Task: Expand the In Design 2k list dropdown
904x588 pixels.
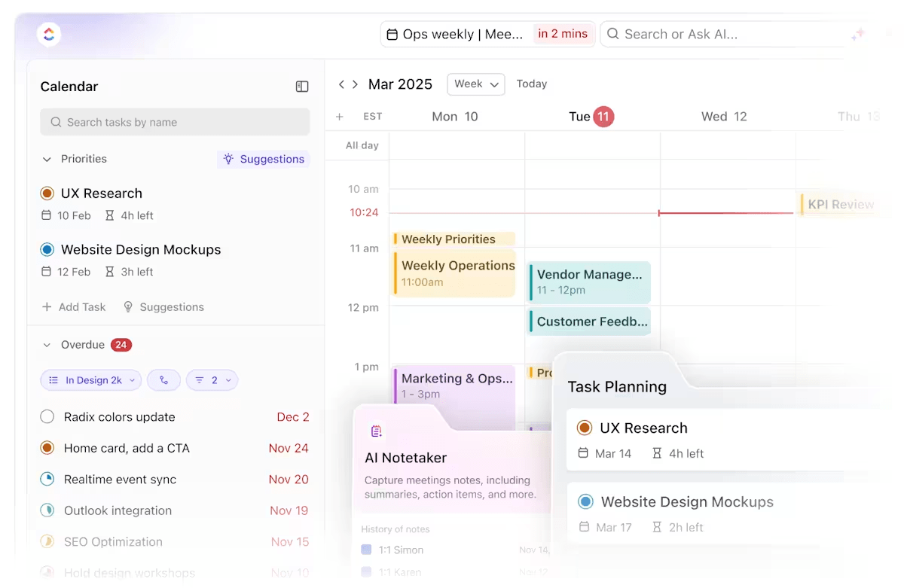Action: (90, 380)
